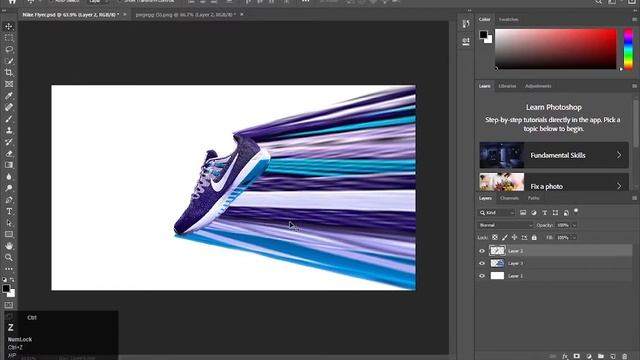Select the Horizontal Type tool
Screen dimensions: 640x360
(9, 211)
